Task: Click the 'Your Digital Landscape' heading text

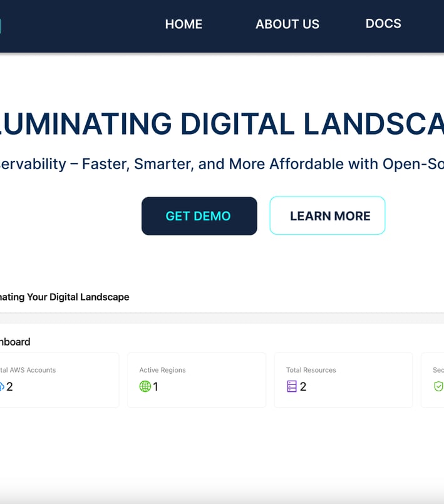Action: 78,297
